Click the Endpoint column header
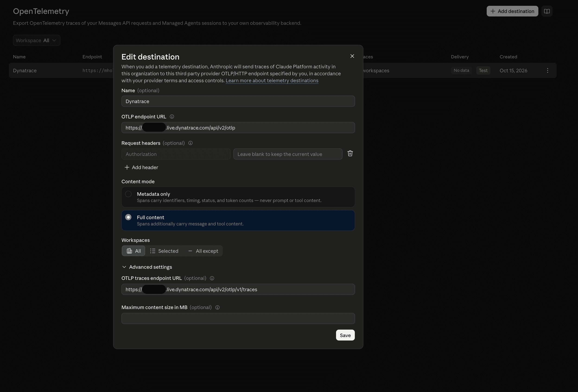Viewport: 578px width, 392px height. pyautogui.click(x=92, y=57)
